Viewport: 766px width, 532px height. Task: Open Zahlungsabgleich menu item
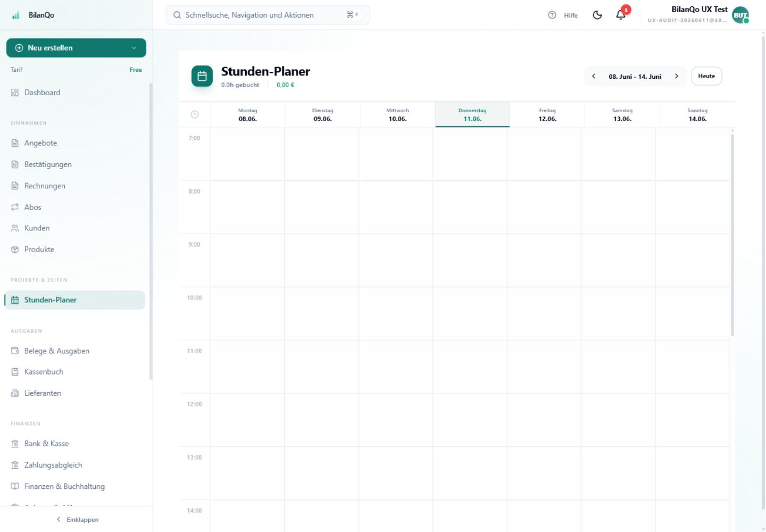click(x=76, y=465)
